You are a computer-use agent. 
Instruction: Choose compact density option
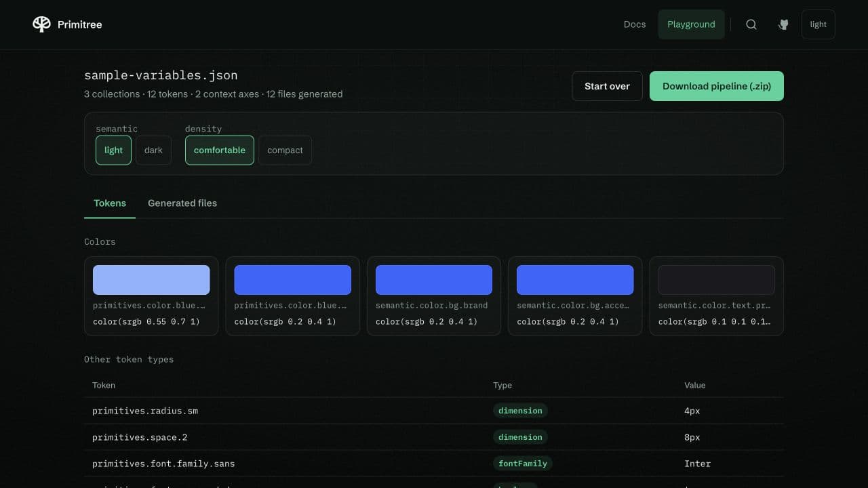point(285,150)
